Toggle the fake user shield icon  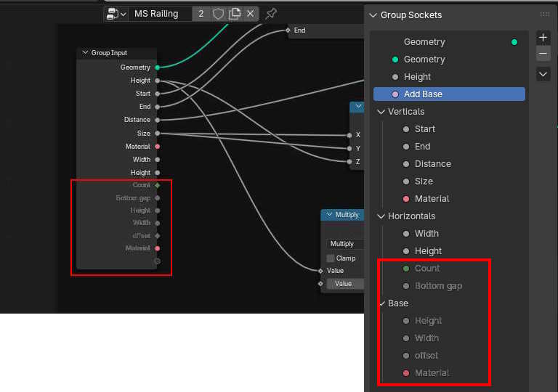(218, 14)
